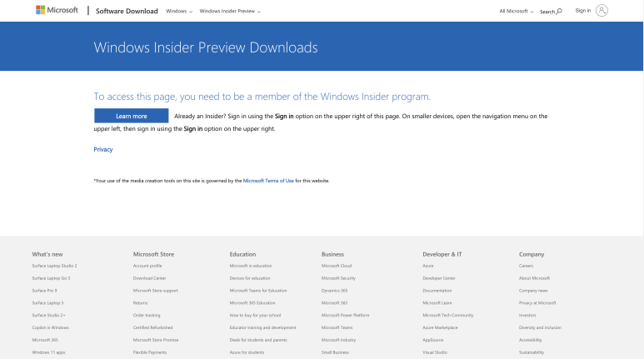Expand the Windows dropdown menu
The width and height of the screenshot is (644, 359).
[179, 11]
